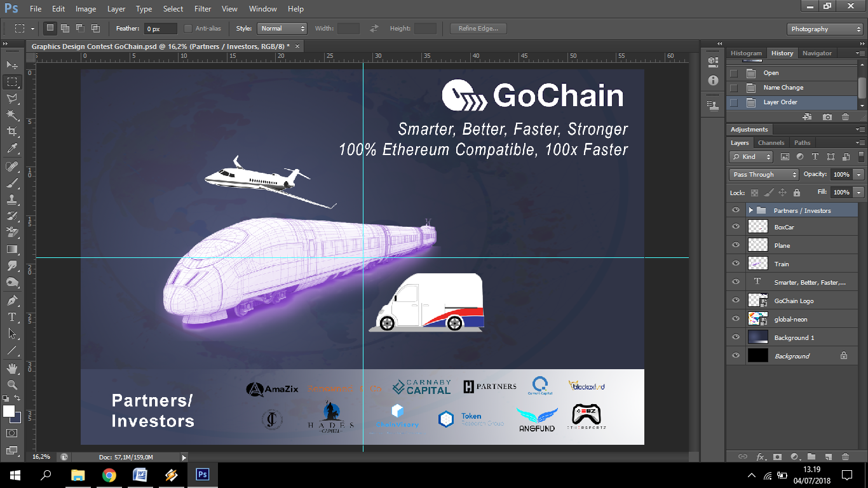Open layer style fx menu
The height and width of the screenshot is (488, 868).
click(761, 457)
